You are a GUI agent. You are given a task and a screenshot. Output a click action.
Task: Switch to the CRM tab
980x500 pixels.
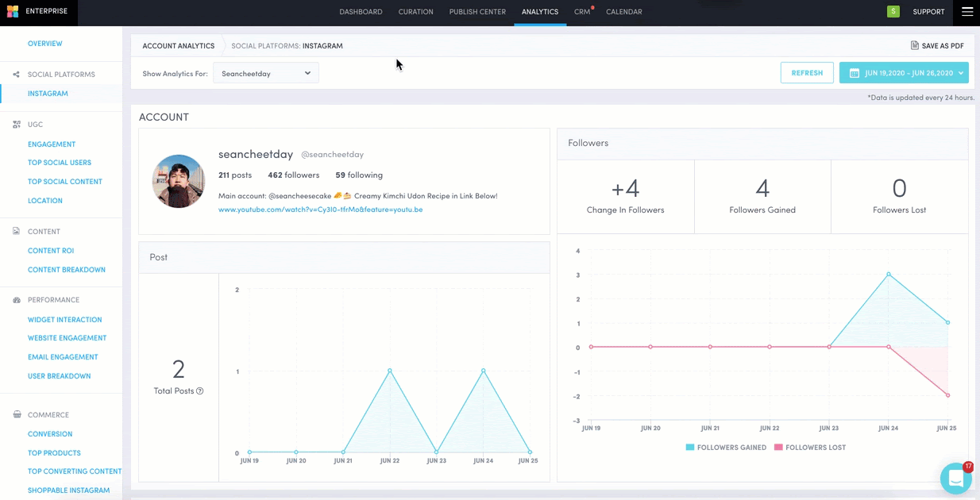pyautogui.click(x=582, y=12)
